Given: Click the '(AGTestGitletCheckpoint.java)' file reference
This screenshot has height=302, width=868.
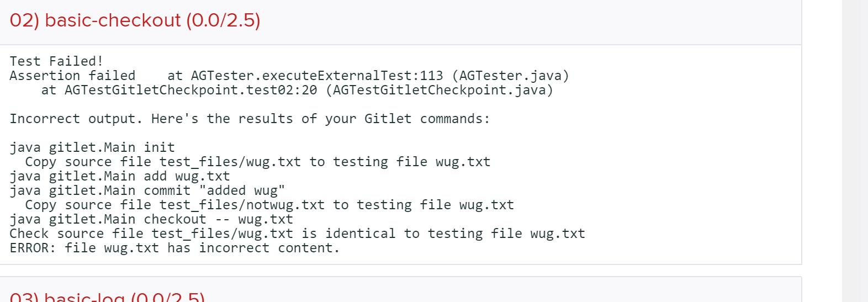Looking at the screenshot, I should coord(439,90).
